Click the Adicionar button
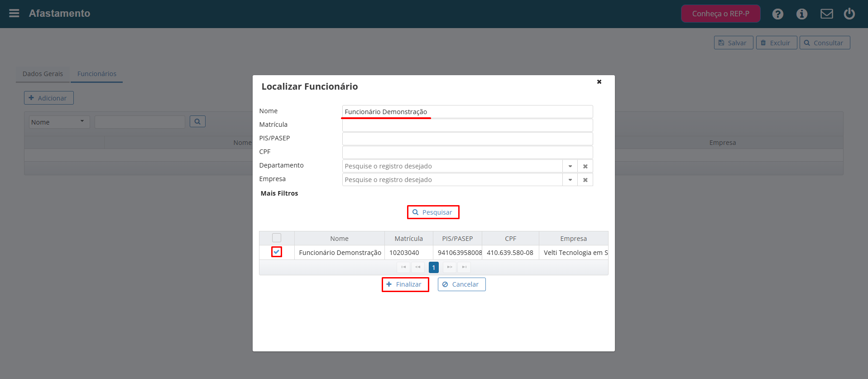The height and width of the screenshot is (379, 868). (49, 98)
